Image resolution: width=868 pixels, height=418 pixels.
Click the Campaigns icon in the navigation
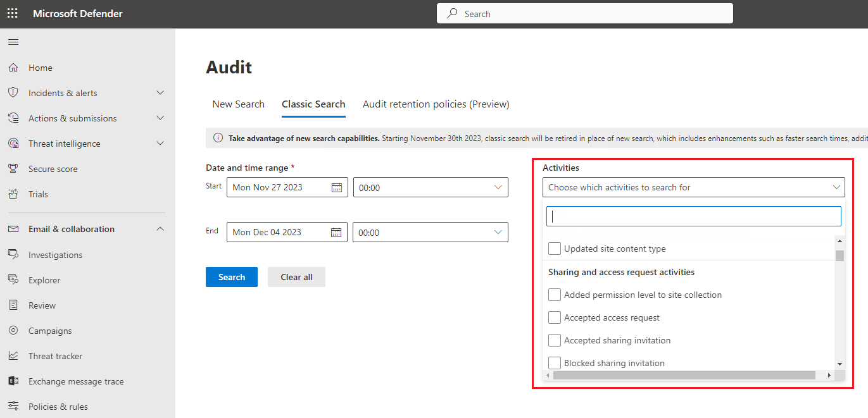pyautogui.click(x=13, y=330)
